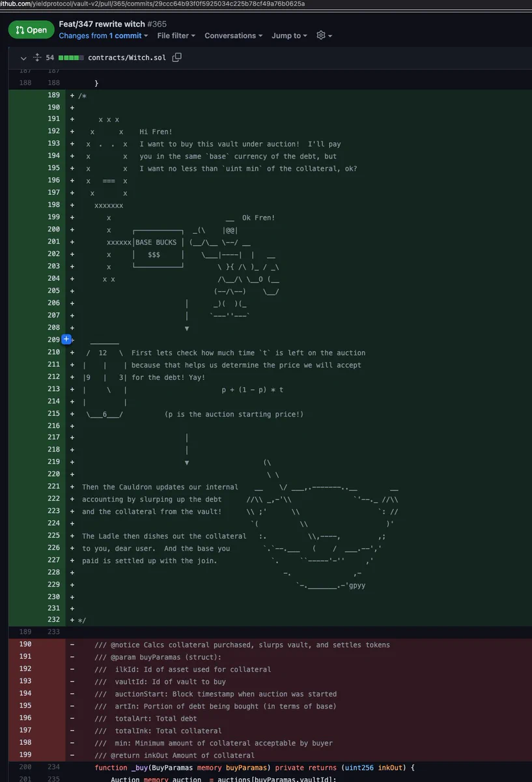The width and height of the screenshot is (532, 782).
Task: Copy the Witch.sol file path
Action: tap(177, 57)
